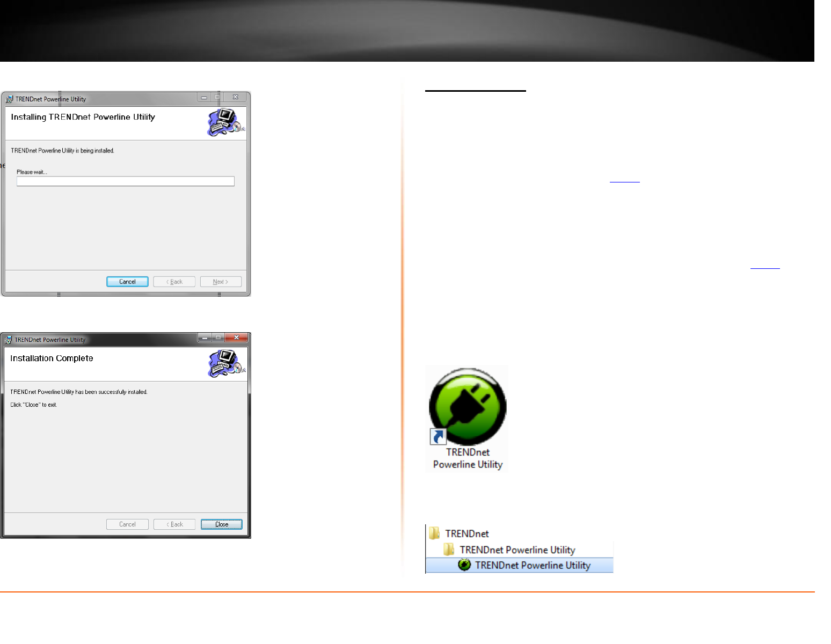Click Back in the Installing TRENDnet dialog
The height and width of the screenshot is (644, 831).
(x=174, y=282)
